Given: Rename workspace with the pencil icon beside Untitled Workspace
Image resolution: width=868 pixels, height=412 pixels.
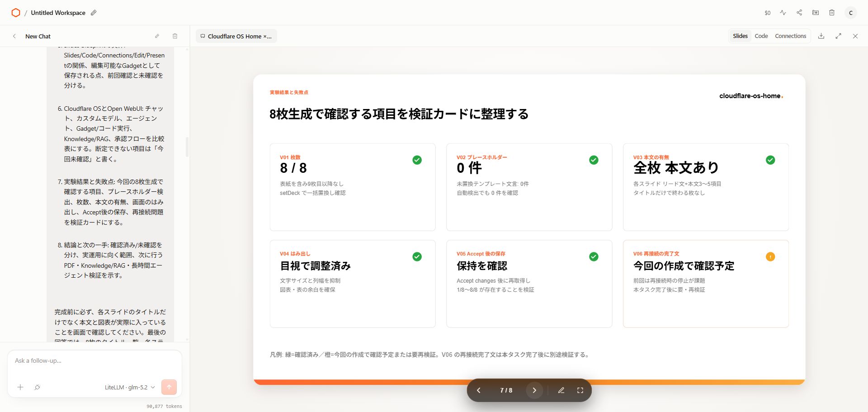Looking at the screenshot, I should point(94,13).
